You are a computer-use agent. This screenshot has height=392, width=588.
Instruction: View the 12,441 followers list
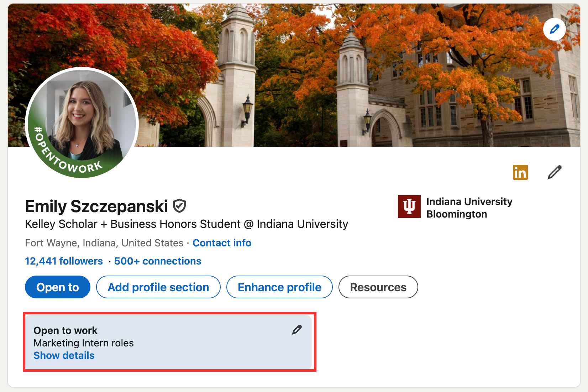(64, 261)
